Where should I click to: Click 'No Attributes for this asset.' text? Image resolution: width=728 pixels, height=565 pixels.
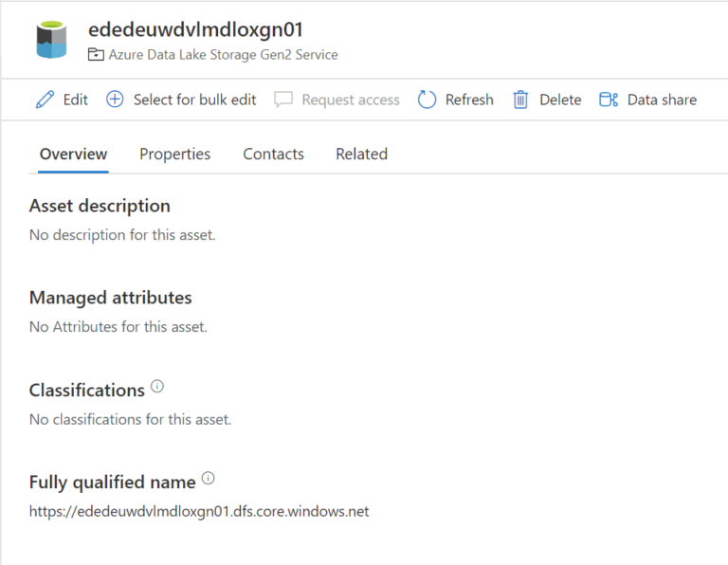click(x=118, y=327)
